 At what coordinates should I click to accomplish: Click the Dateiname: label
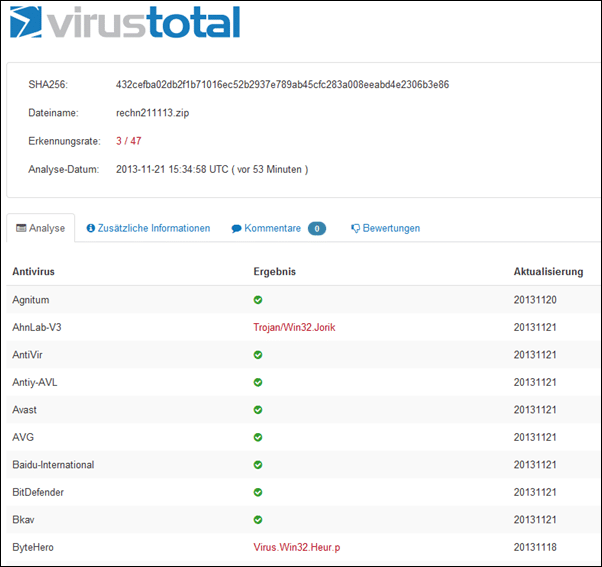[x=53, y=113]
